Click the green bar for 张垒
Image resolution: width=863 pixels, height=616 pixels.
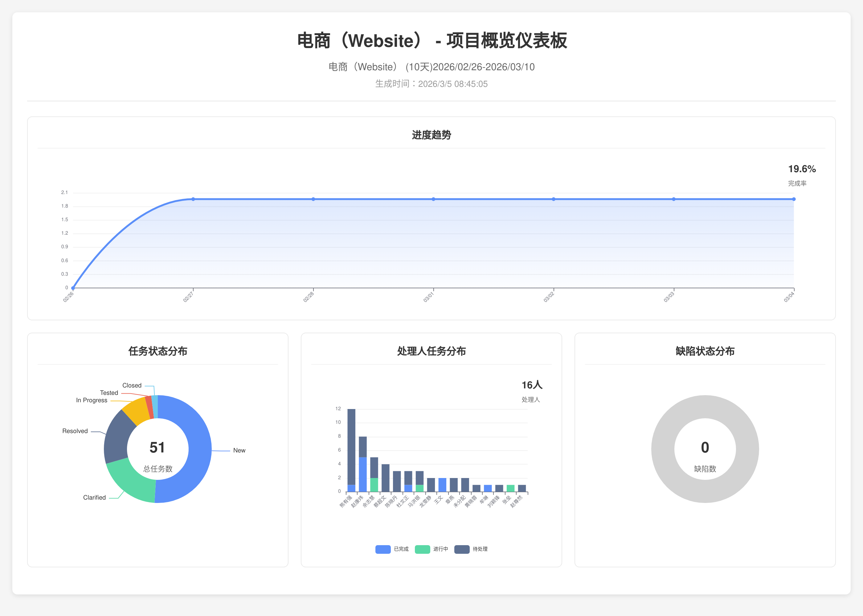(511, 488)
